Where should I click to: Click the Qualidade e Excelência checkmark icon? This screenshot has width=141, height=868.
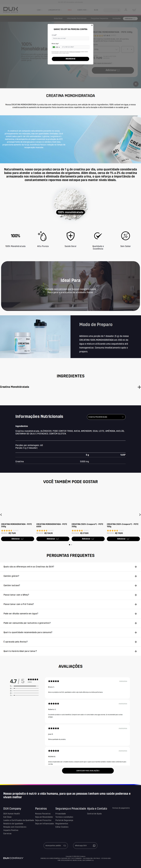[98, 236]
